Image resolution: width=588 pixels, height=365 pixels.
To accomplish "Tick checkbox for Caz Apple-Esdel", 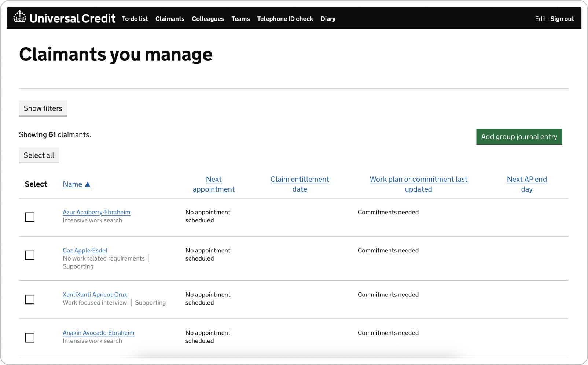I will 30,255.
